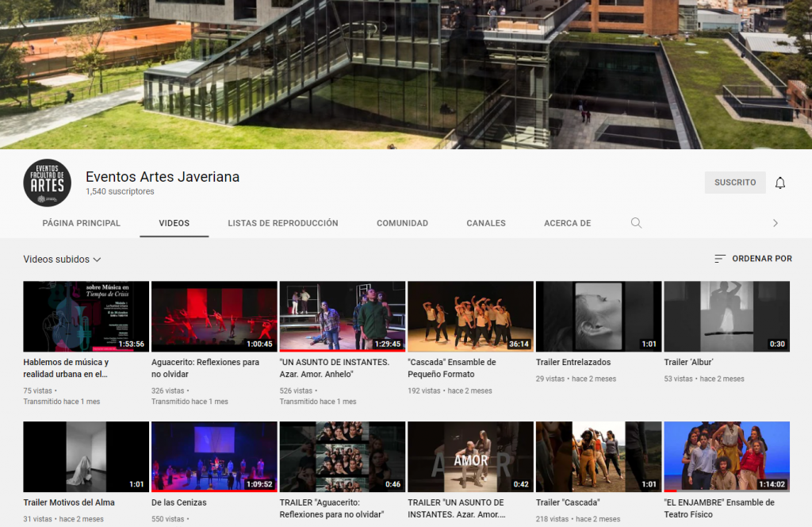Click the 1,540 suscriptores text
Viewport: 812px width, 527px height.
(x=121, y=191)
